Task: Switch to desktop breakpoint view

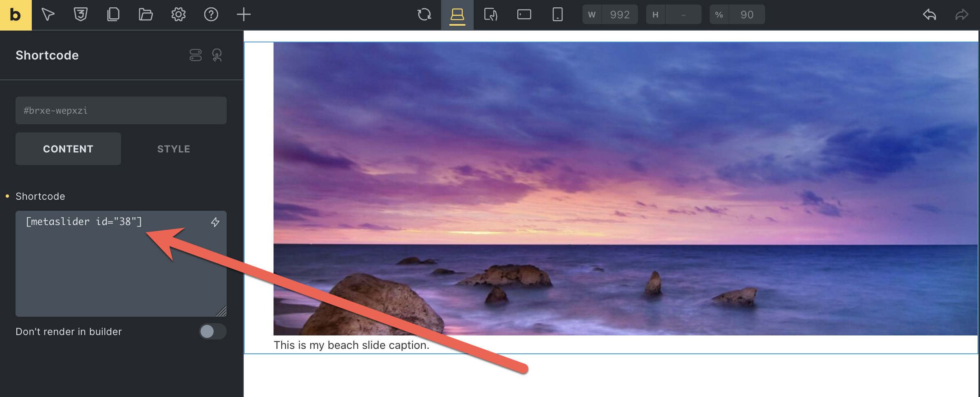Action: point(457,15)
